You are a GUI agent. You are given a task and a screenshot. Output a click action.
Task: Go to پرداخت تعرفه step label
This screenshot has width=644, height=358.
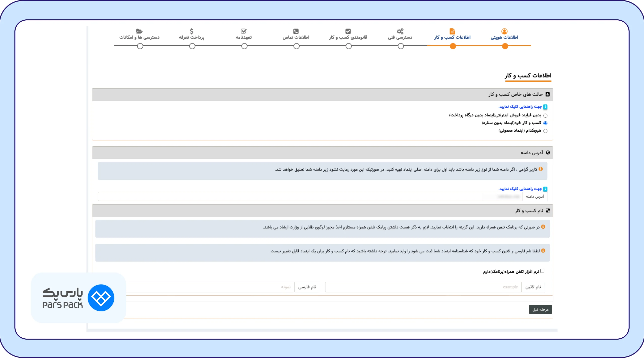coord(192,37)
